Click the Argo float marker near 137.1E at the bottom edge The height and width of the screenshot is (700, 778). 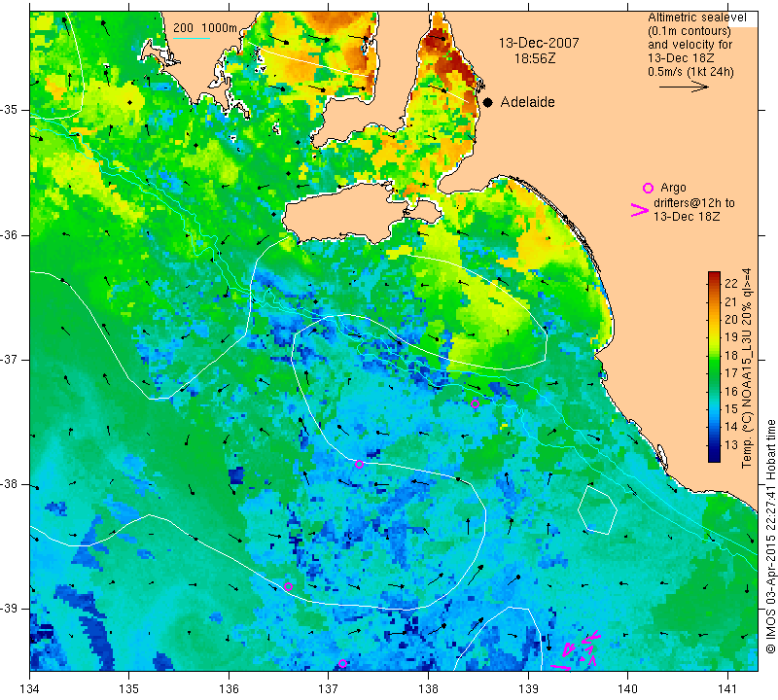(342, 663)
